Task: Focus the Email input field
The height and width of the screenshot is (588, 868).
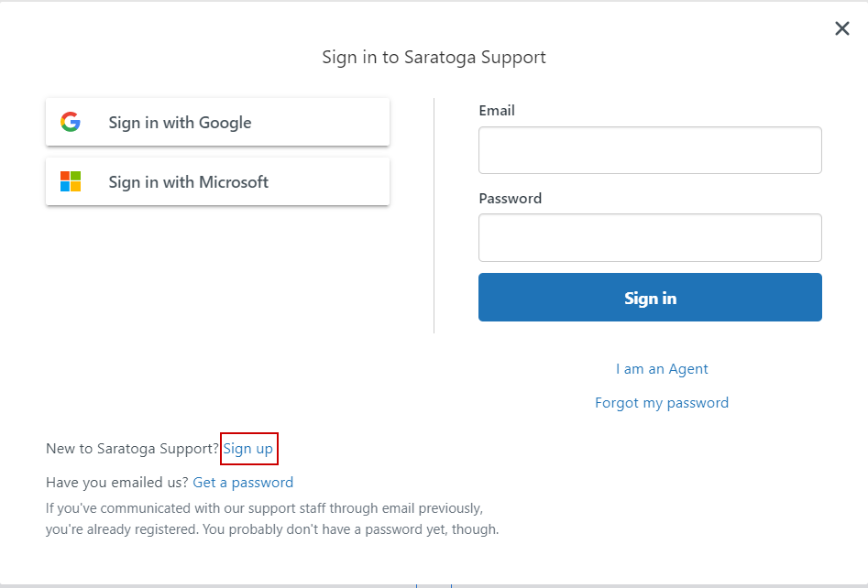Action: [650, 150]
